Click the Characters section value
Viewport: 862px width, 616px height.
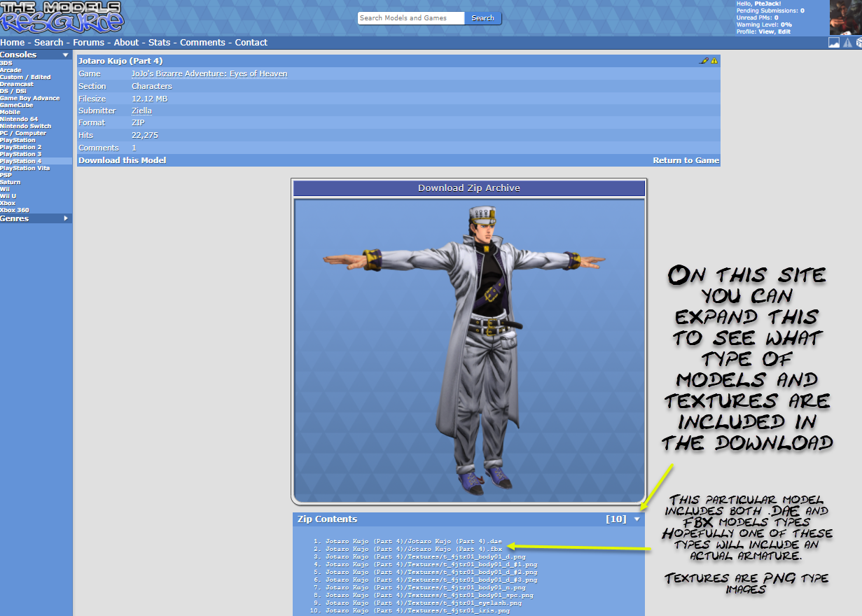(152, 86)
